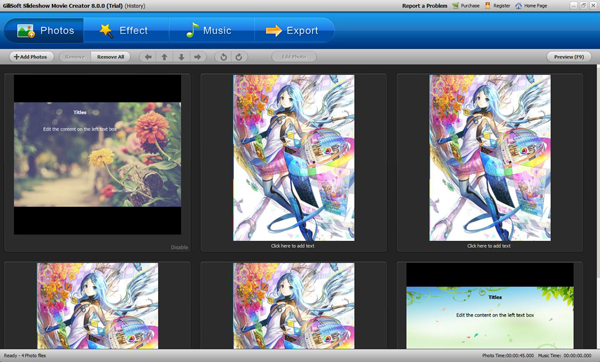Screen dimensions: 600x362
Task: Move photo up with up arrow icon
Action: 165,57
